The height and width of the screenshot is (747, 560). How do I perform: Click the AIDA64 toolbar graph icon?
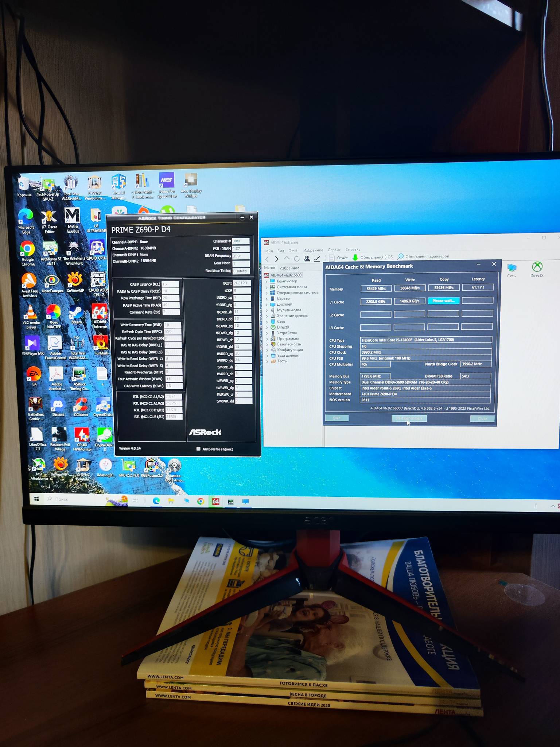tap(317, 259)
